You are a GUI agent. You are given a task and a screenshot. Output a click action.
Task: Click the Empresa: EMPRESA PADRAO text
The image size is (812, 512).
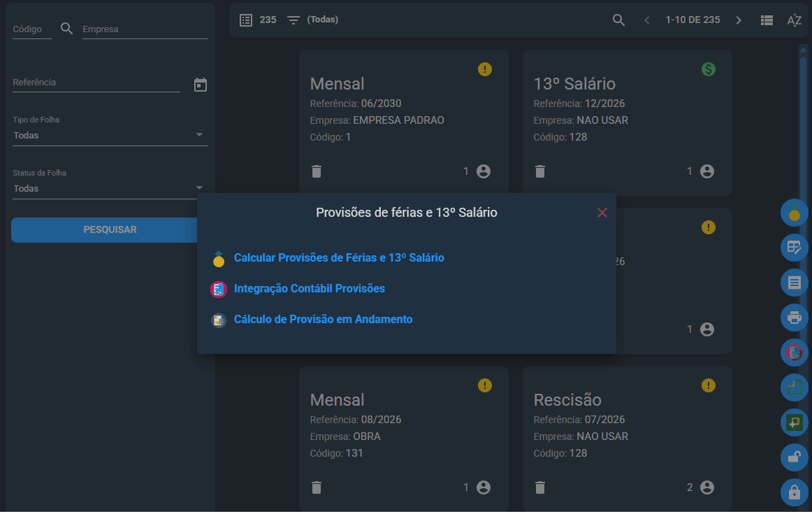pos(377,120)
